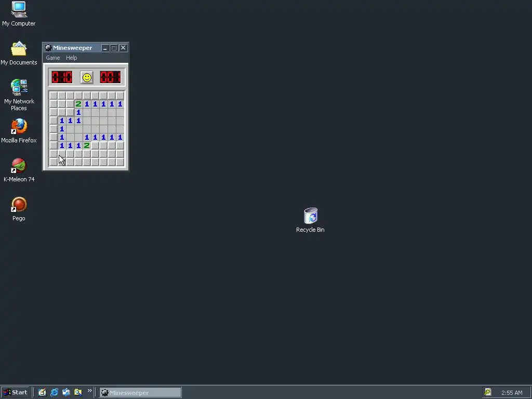The height and width of the screenshot is (399, 532).
Task: Click the folder search quick launch icon
Action: tap(78, 392)
